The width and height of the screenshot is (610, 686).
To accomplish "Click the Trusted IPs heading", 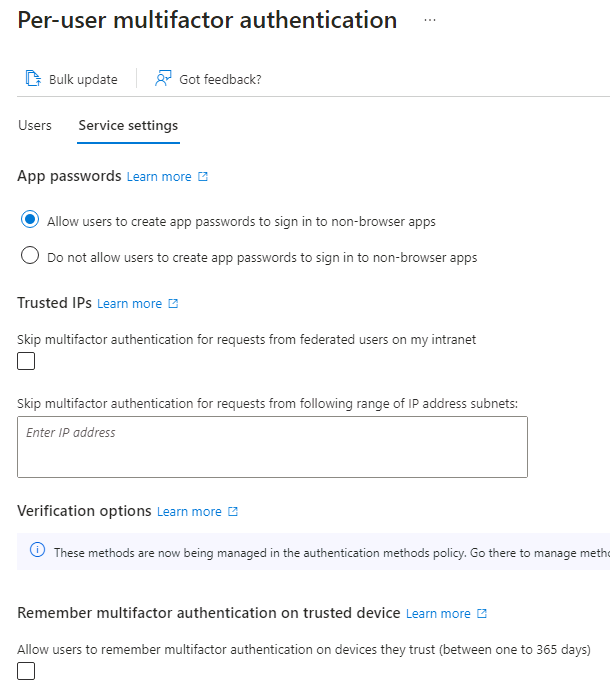I will (54, 303).
